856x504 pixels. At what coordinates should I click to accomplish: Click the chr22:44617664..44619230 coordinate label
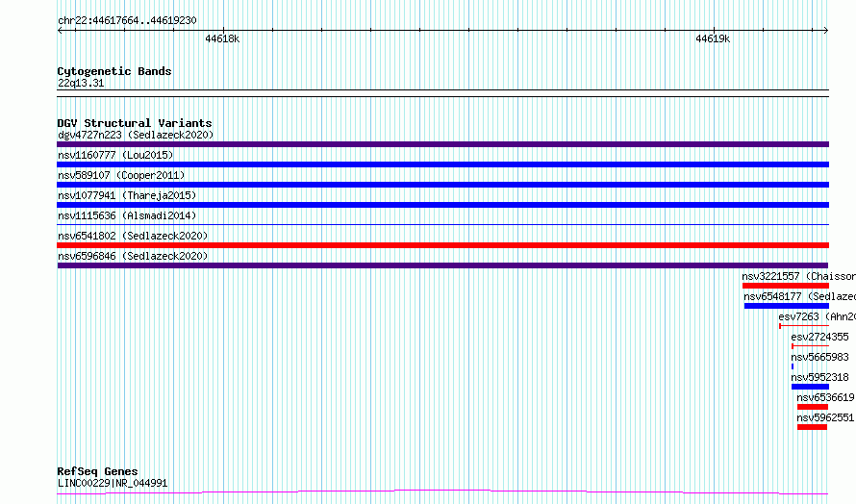127,20
